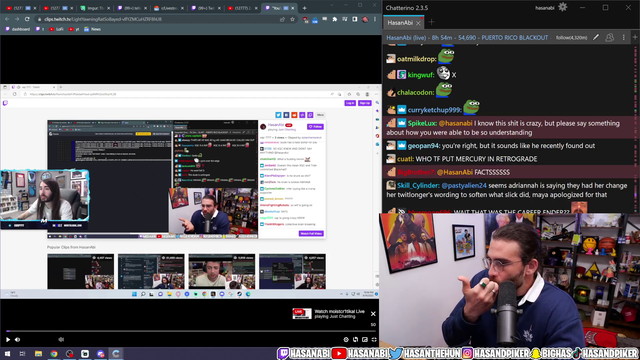Seek on the clip progress bar
The height and width of the screenshot is (360, 640).
(190, 331)
